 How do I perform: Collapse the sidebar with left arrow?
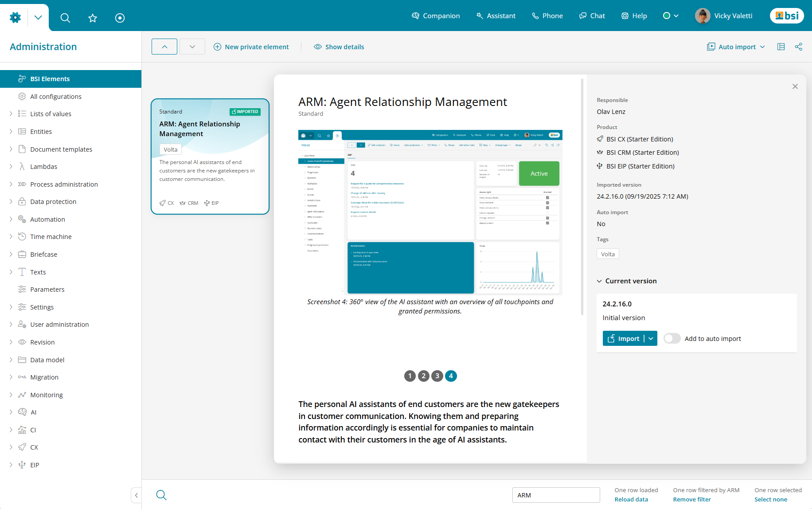137,495
